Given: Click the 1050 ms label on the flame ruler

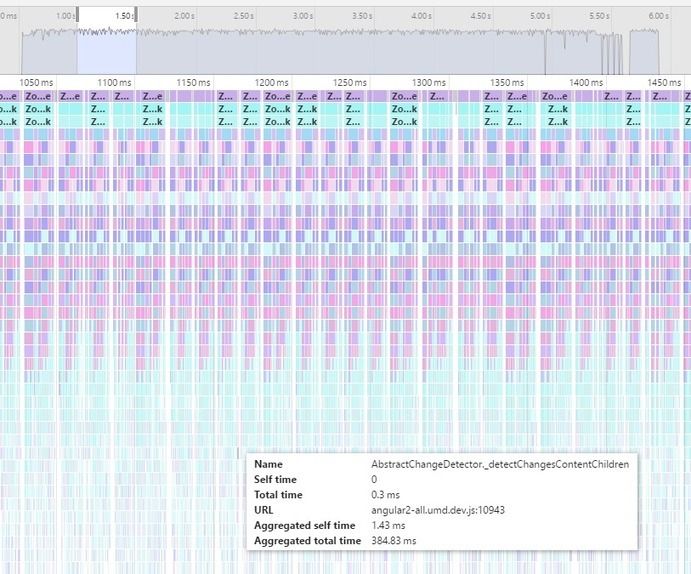Looking at the screenshot, I should click(36, 82).
